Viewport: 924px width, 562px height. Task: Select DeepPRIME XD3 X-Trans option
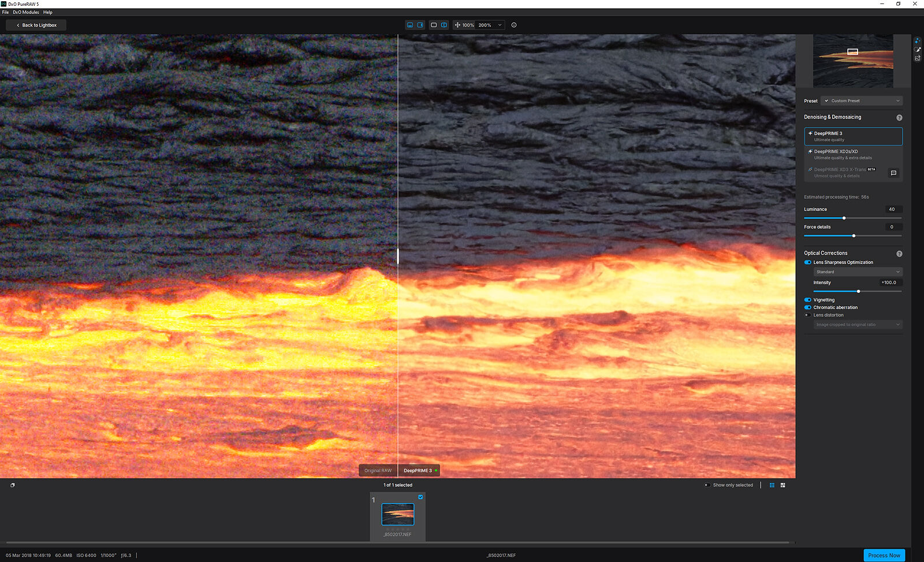tap(845, 173)
